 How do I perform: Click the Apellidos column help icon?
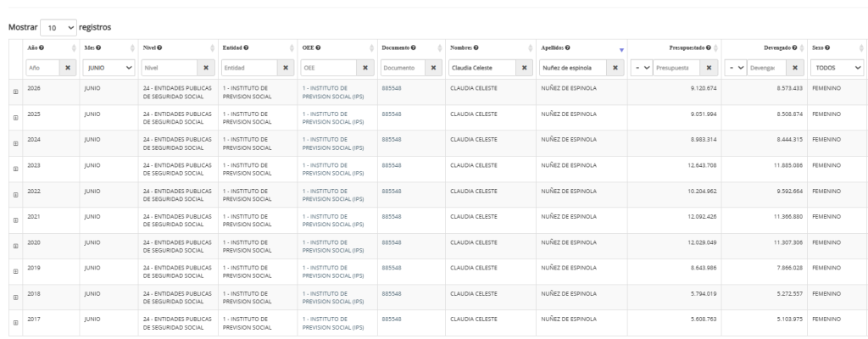(x=567, y=48)
